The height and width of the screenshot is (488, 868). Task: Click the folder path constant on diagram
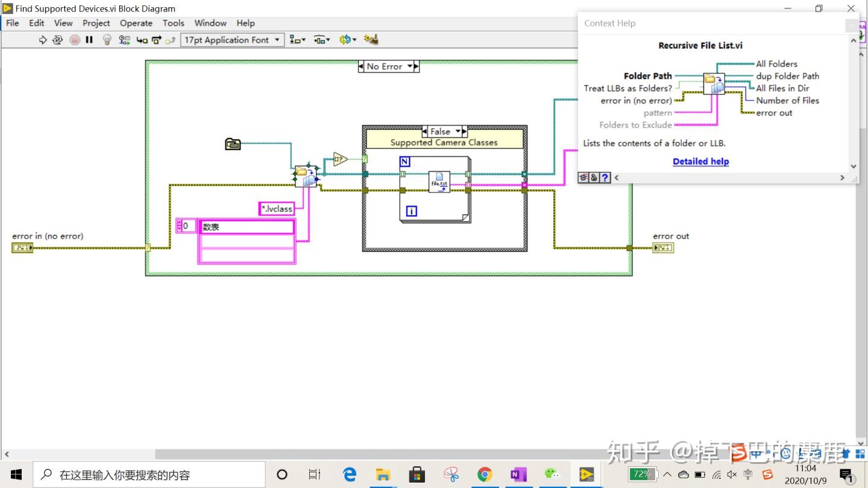pyautogui.click(x=233, y=143)
